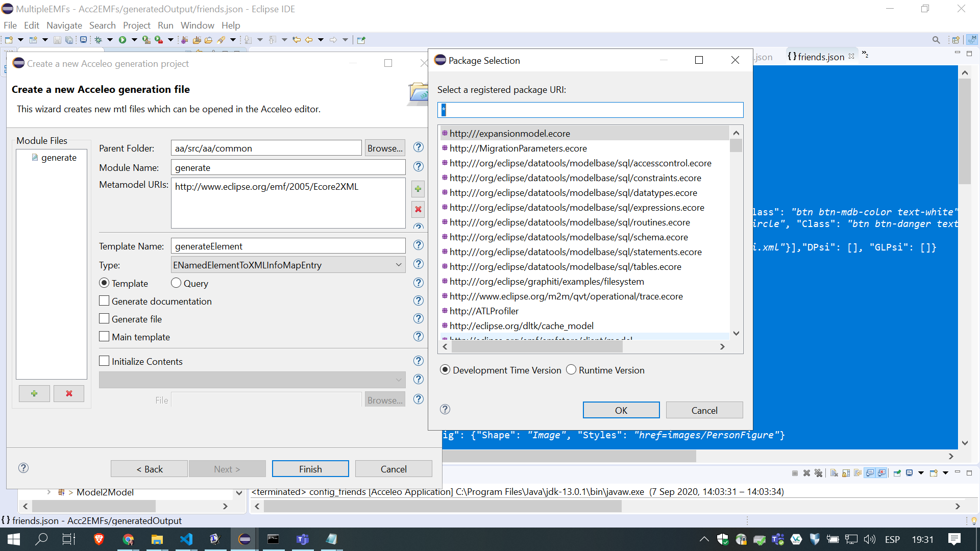Open dropdown arrow next to New wizard icon

tap(21, 40)
